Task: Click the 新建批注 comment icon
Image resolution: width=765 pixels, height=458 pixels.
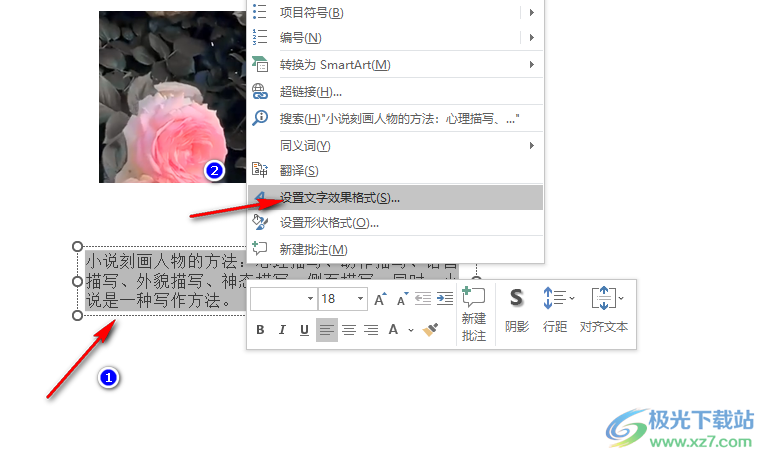Action: point(473,312)
